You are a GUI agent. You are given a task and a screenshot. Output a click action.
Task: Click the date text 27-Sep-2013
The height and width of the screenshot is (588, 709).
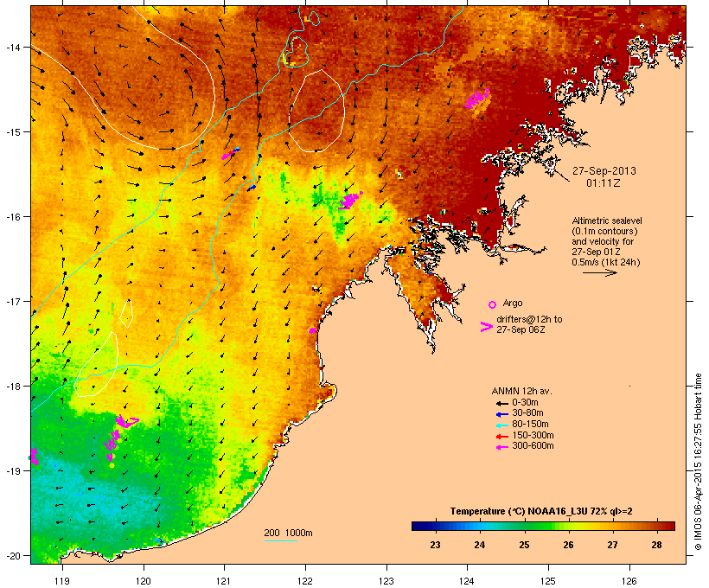604,171
